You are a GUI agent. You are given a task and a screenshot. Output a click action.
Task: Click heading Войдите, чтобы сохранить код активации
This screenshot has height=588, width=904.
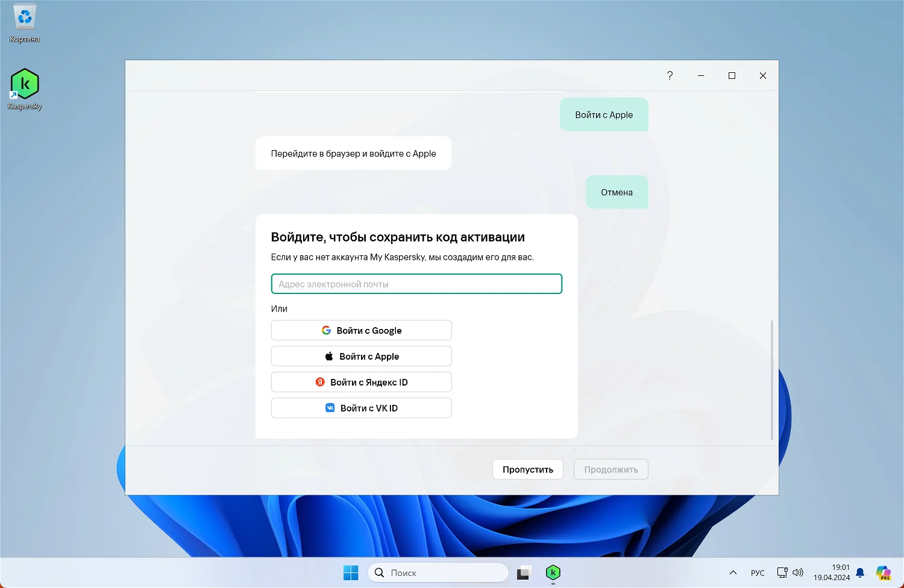398,237
